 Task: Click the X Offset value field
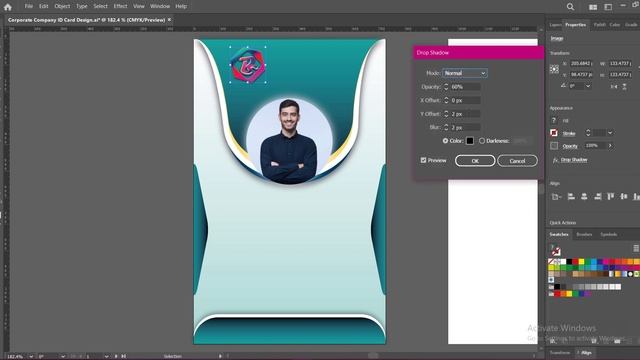[x=465, y=100]
